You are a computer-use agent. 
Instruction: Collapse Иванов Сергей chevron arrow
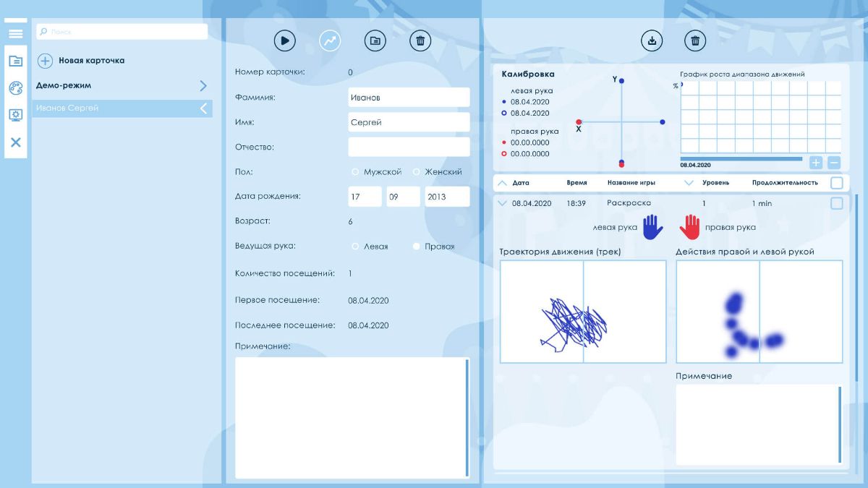tap(203, 108)
